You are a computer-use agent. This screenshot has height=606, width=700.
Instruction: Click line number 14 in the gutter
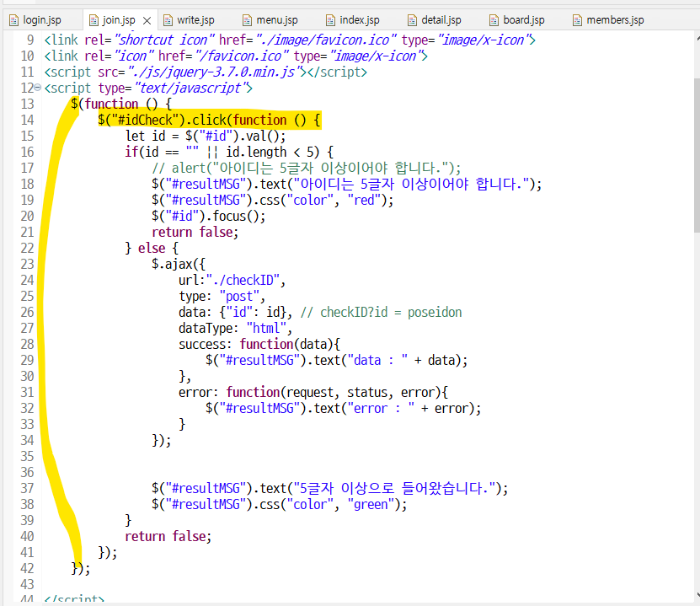(27, 121)
